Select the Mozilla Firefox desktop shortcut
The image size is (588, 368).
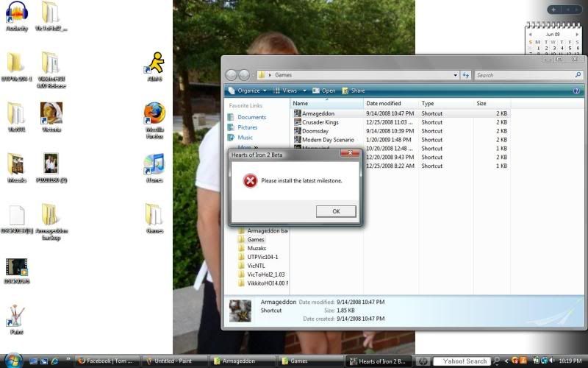point(154,120)
